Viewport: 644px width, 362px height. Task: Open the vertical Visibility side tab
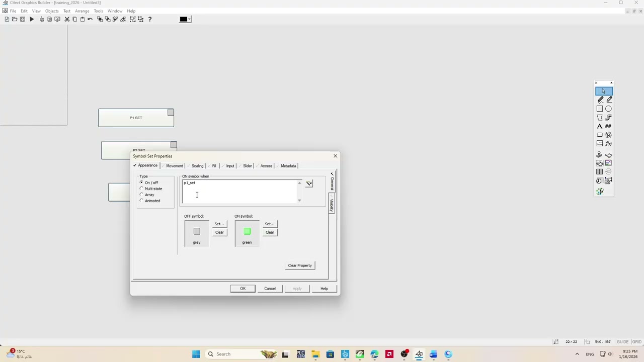332,204
